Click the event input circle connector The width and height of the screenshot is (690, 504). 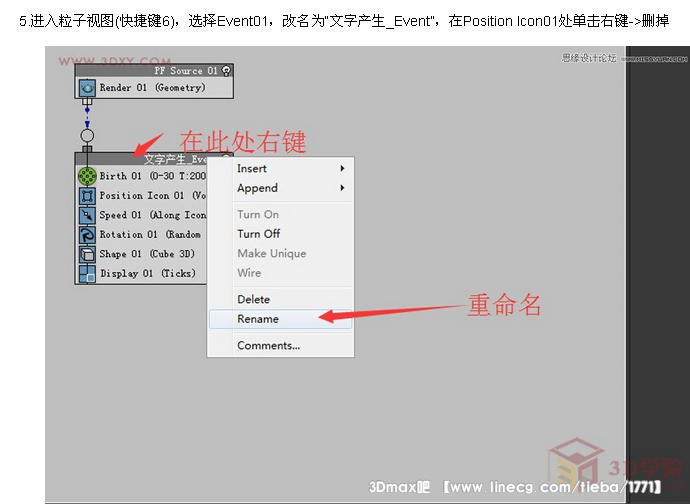[x=87, y=136]
